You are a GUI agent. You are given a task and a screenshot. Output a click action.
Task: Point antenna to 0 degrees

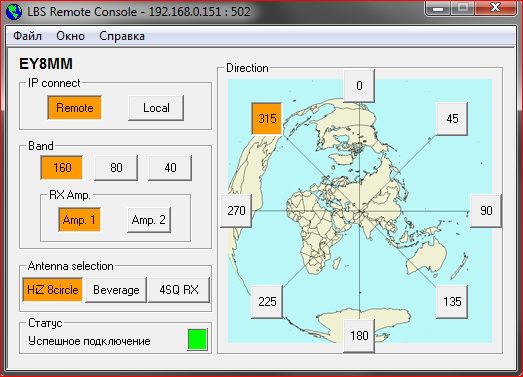click(x=359, y=86)
